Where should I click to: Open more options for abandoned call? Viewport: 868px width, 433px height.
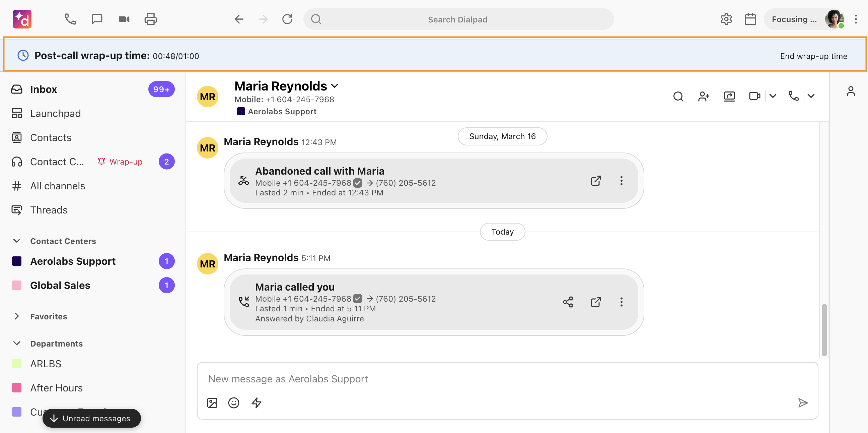click(x=621, y=181)
